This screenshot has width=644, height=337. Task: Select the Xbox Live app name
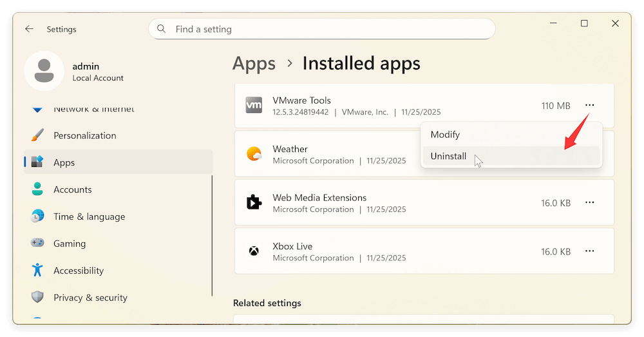292,246
